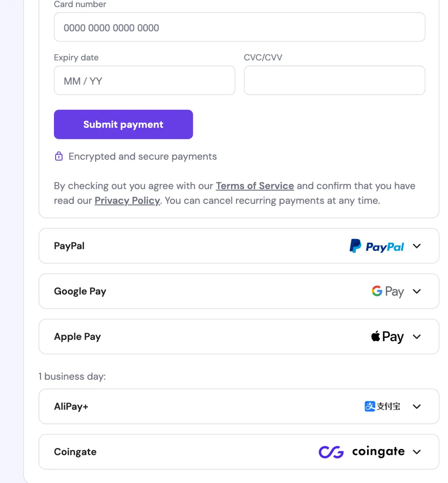This screenshot has height=483, width=448.
Task: Expand the AliPay+ chevron arrow
Action: point(417,407)
